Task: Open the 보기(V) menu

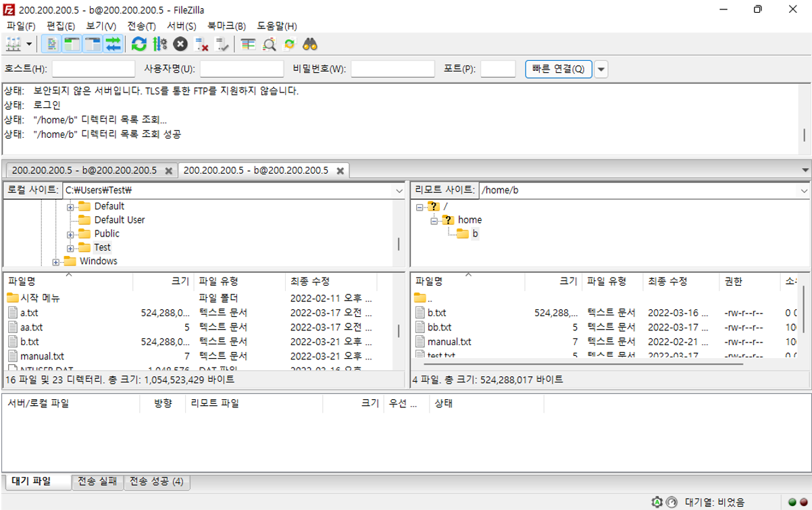Action: 101,26
